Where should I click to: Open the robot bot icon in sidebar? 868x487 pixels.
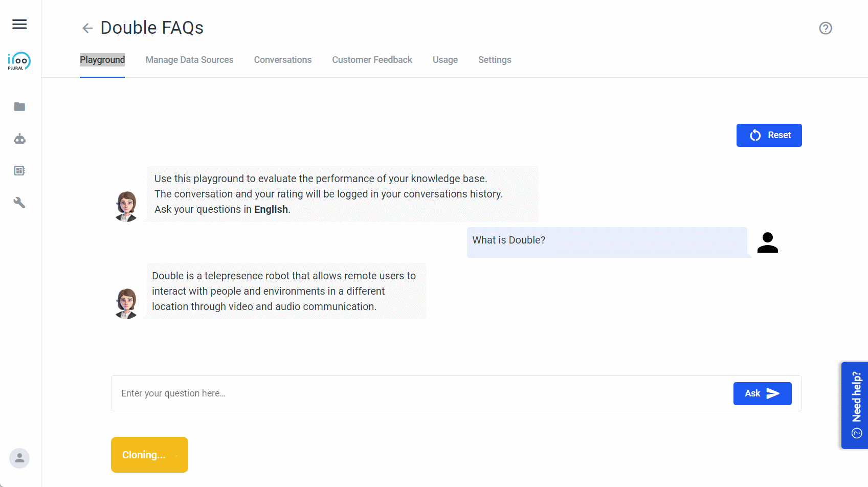pyautogui.click(x=19, y=139)
